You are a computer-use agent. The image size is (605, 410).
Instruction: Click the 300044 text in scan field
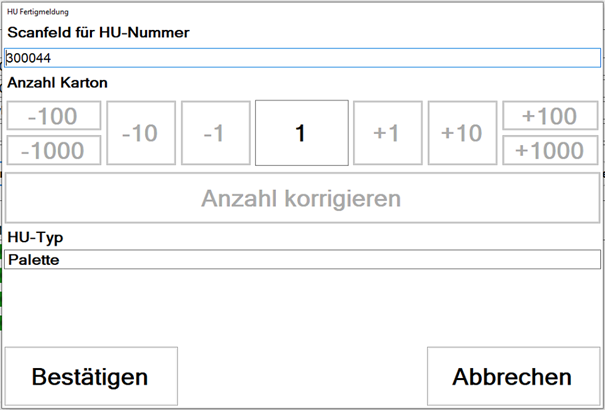coord(29,58)
